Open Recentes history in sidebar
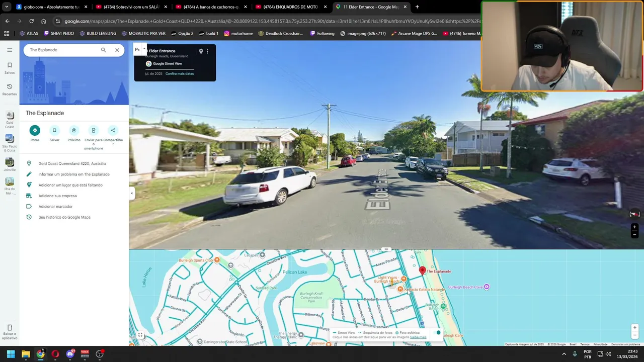This screenshot has width=644, height=362. coord(10,89)
